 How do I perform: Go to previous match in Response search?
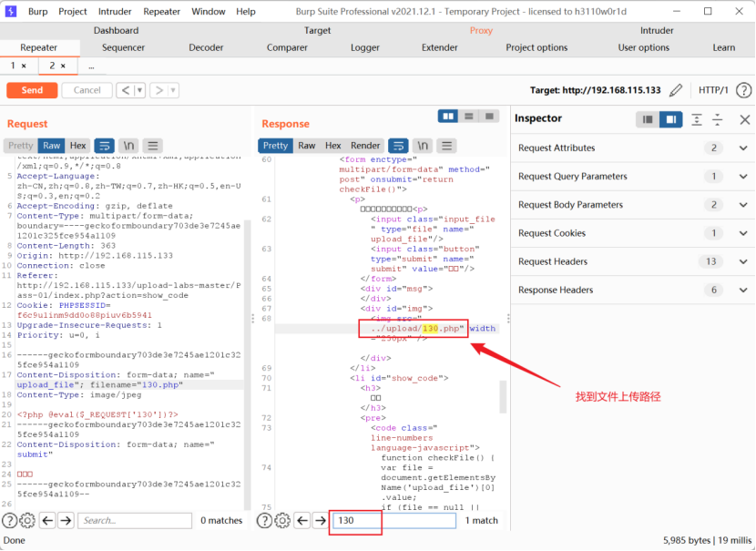[x=302, y=521]
